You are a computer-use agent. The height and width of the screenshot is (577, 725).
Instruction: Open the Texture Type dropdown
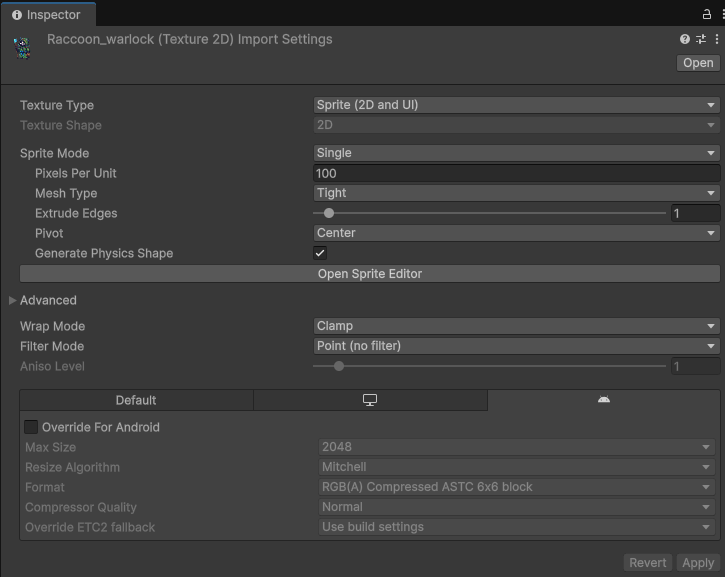(x=516, y=105)
